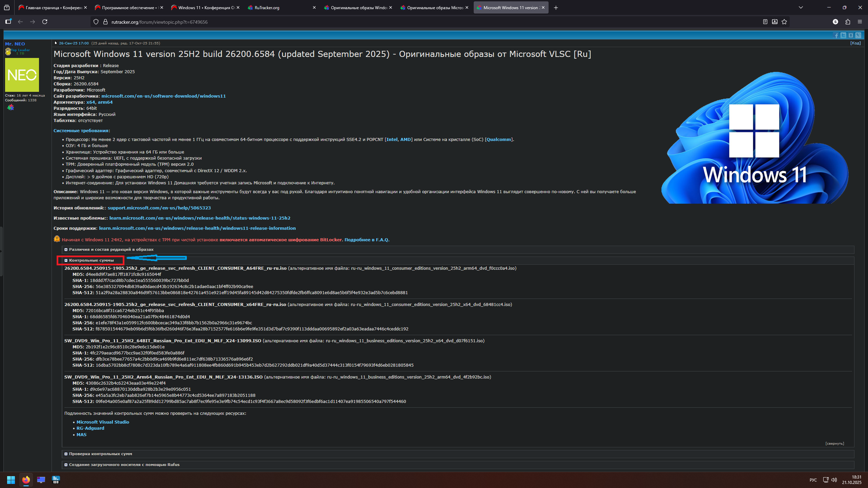The image size is (868, 488).
Task: Click the Windows Start button
Action: [11, 480]
